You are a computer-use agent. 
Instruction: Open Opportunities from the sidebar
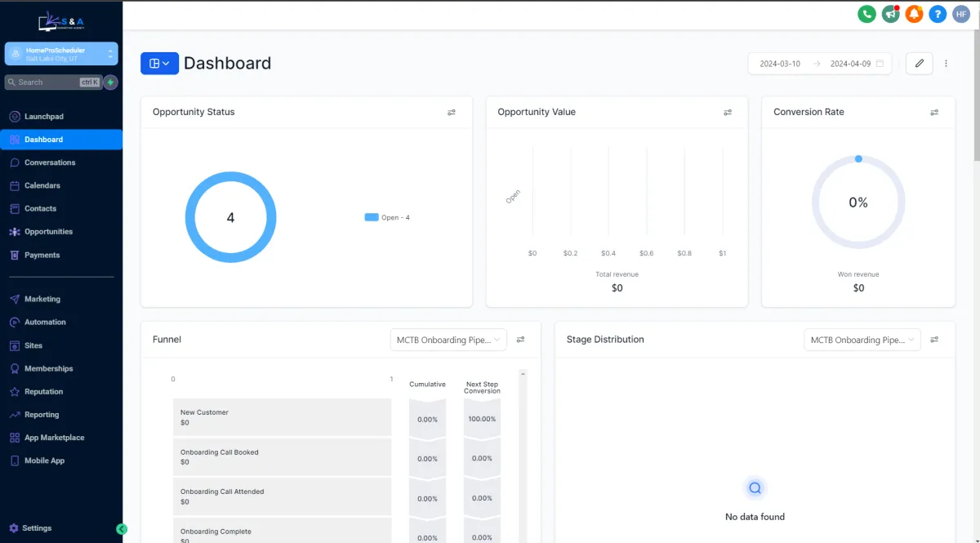pyautogui.click(x=61, y=232)
